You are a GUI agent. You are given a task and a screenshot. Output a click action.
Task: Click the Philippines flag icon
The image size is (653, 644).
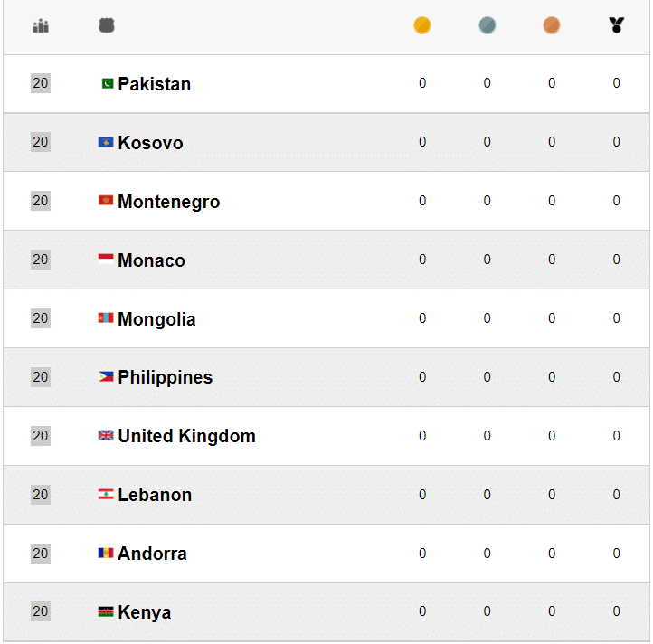106,377
